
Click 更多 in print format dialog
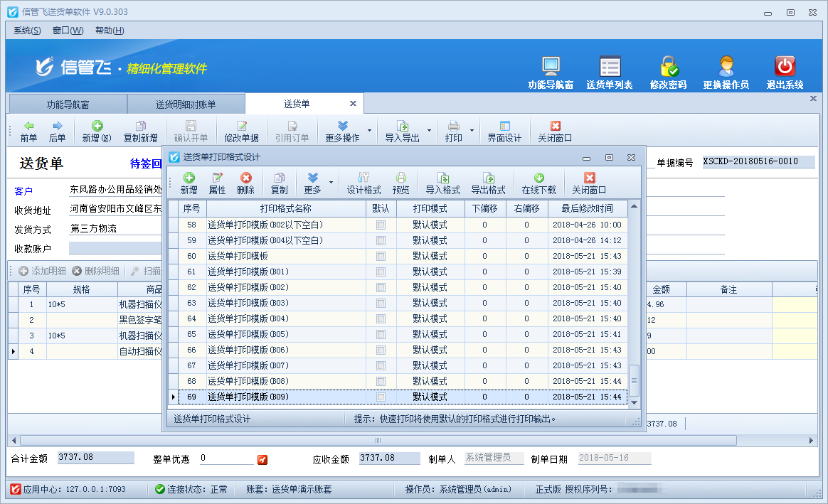(312, 183)
